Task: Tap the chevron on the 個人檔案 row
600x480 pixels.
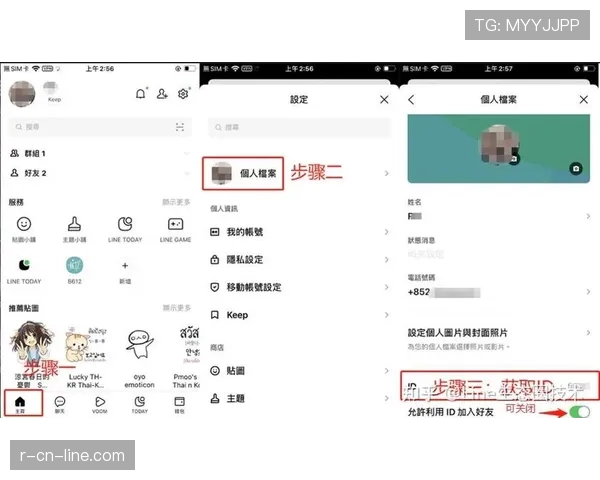Action: point(386,173)
